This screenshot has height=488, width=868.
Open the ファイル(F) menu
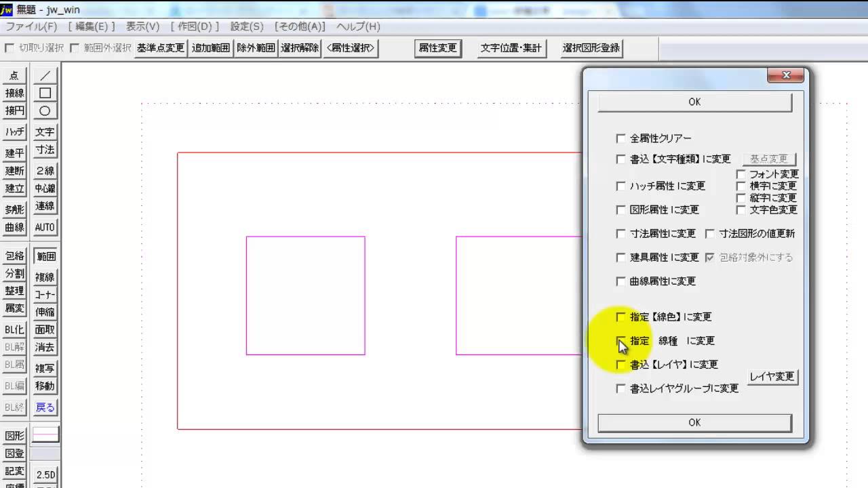click(31, 26)
